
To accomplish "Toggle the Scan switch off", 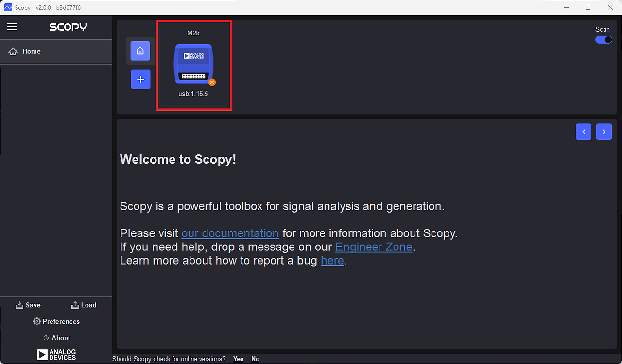I will (604, 40).
